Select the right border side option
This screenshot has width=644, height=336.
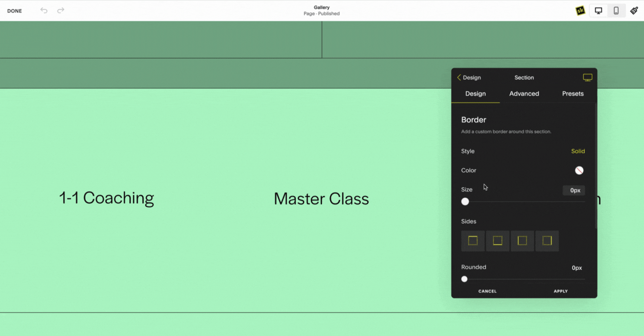click(547, 241)
